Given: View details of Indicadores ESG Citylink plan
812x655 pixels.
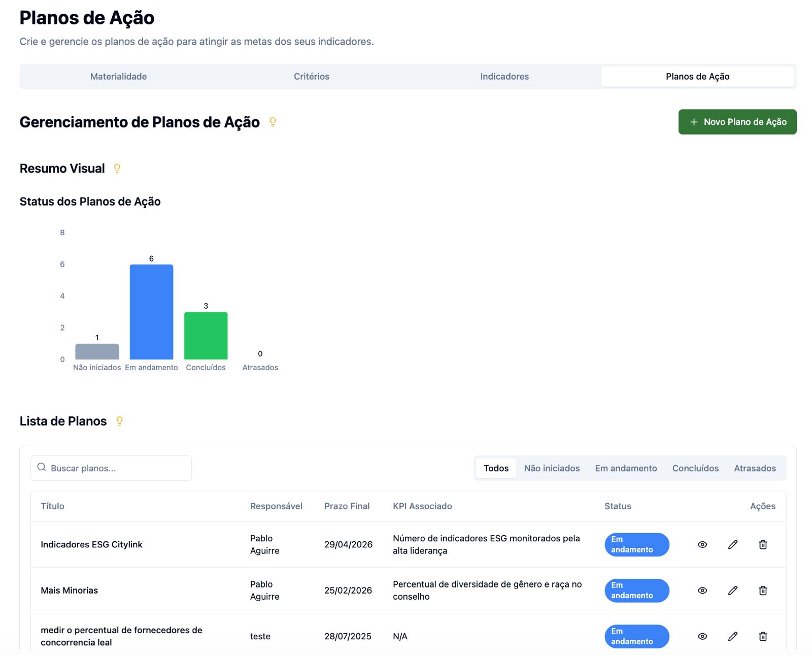Looking at the screenshot, I should coord(702,544).
